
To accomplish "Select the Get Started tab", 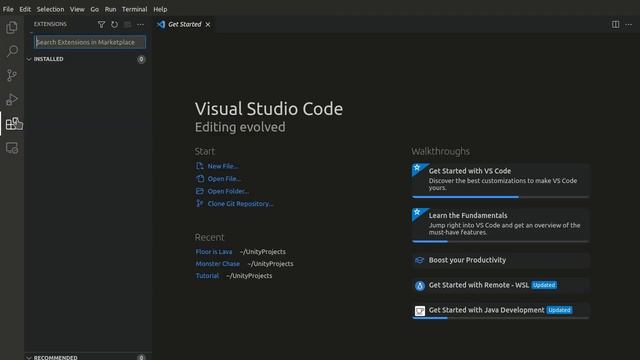I will pos(184,24).
